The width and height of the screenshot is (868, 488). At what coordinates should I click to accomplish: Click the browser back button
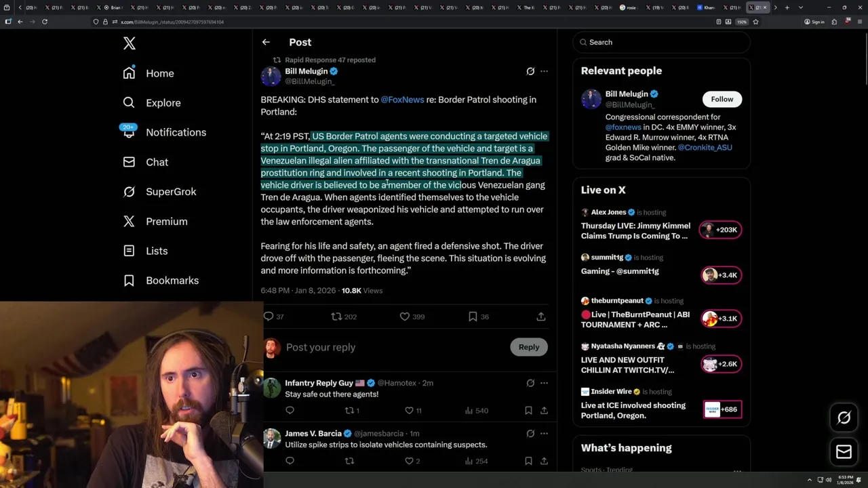tap(20, 22)
